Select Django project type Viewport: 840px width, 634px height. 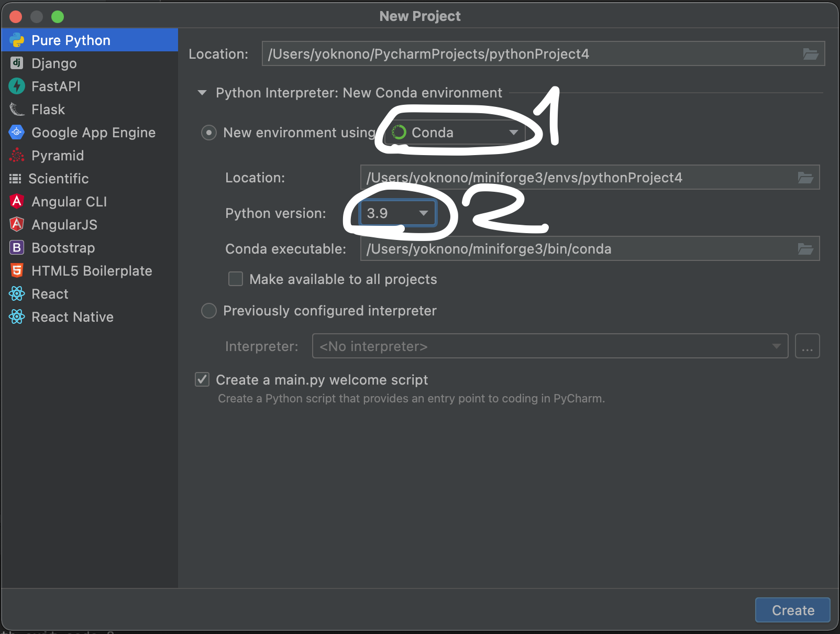(90, 63)
